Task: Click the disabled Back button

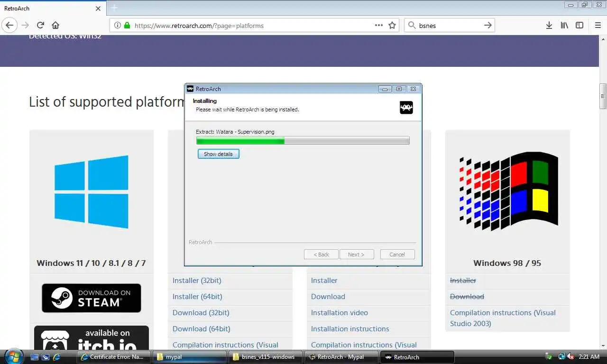Action: pyautogui.click(x=321, y=255)
